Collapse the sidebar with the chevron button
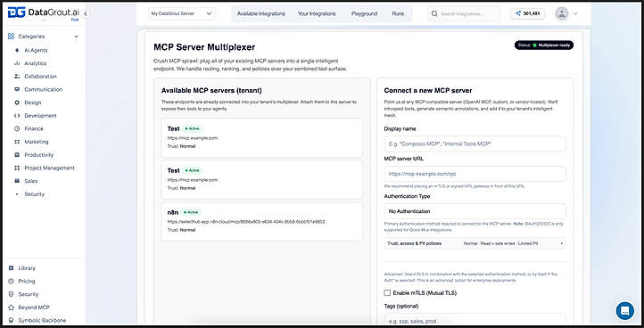This screenshot has width=644, height=328. click(x=86, y=13)
